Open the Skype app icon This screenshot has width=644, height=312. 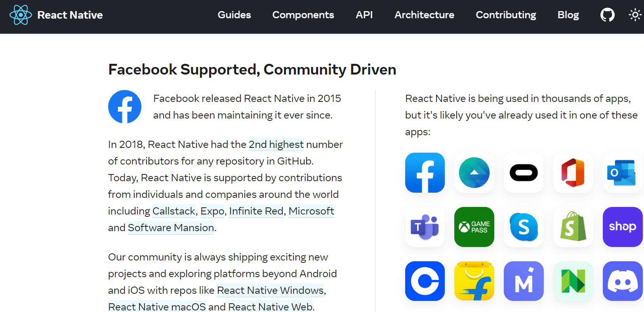tap(524, 227)
